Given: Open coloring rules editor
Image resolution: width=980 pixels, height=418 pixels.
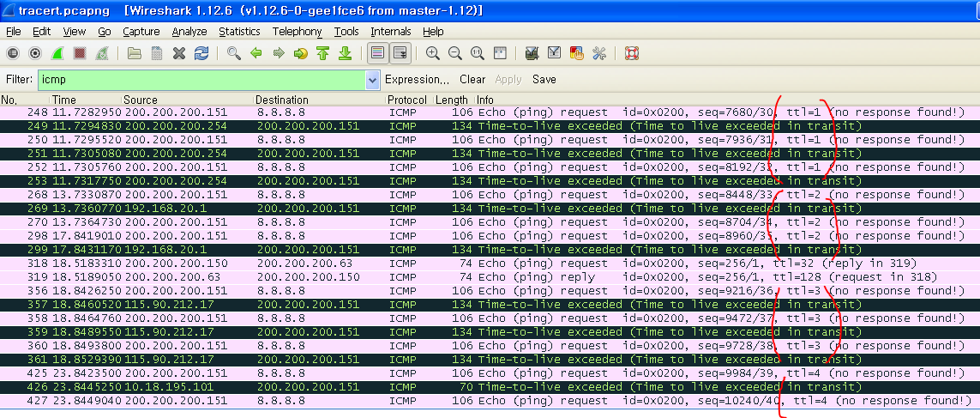Looking at the screenshot, I should click(x=577, y=54).
